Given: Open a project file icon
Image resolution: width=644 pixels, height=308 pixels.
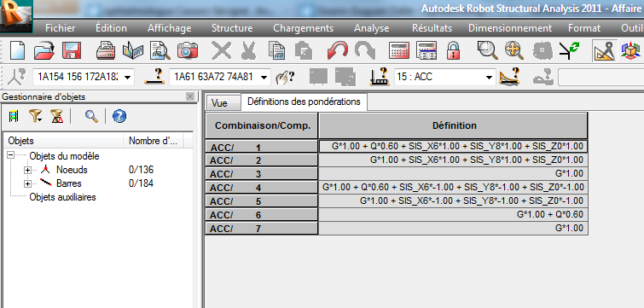Looking at the screenshot, I should tap(44, 51).
